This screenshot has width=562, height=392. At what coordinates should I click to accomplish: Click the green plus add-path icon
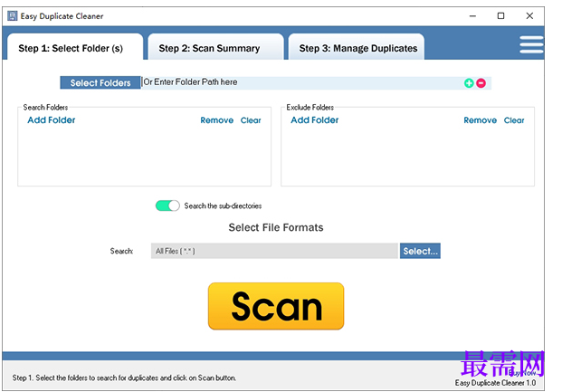tap(469, 83)
